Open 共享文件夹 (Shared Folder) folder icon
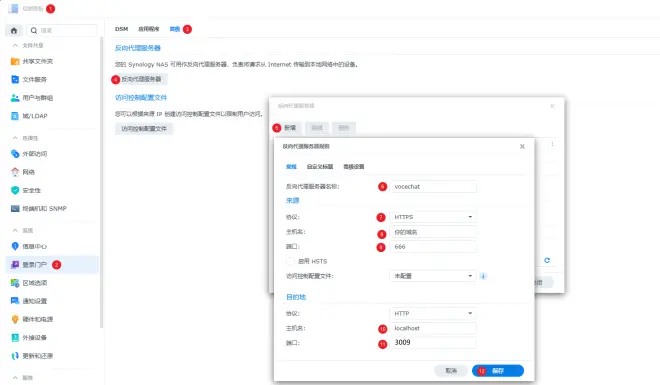The height and width of the screenshot is (385, 660). click(15, 61)
